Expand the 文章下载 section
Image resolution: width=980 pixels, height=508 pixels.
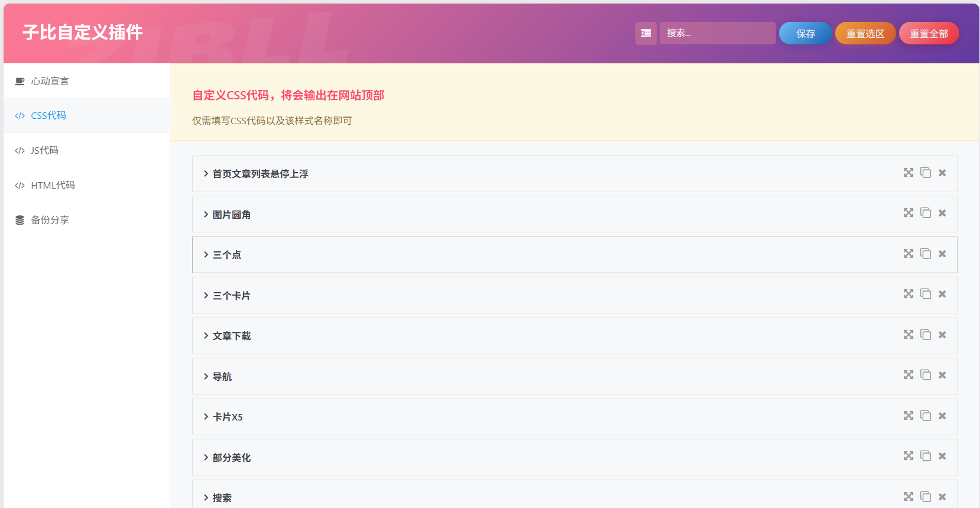232,336
